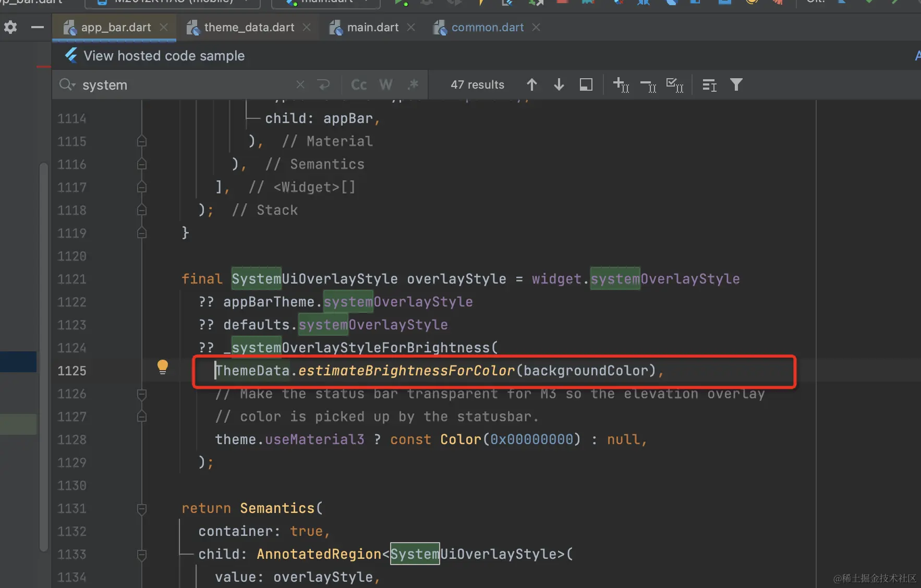The image size is (921, 588).
Task: Collapse the fold marker on line 1117
Action: (142, 187)
